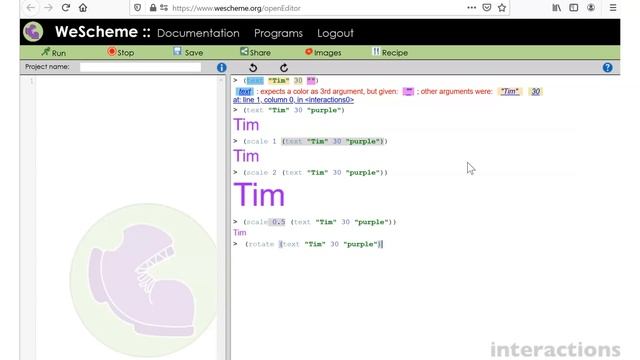Save the program
640x360 pixels.
coord(188,52)
